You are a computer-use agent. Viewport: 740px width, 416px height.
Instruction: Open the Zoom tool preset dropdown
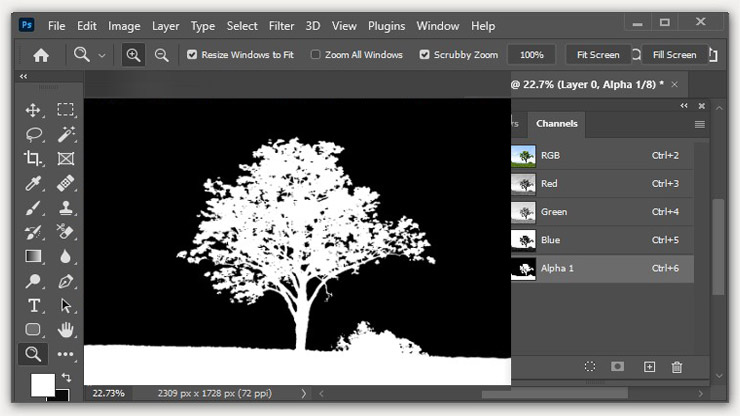[101, 55]
